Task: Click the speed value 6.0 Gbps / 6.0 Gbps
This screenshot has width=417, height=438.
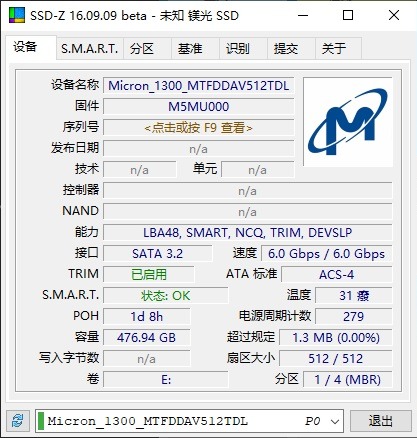Action: pos(326,254)
